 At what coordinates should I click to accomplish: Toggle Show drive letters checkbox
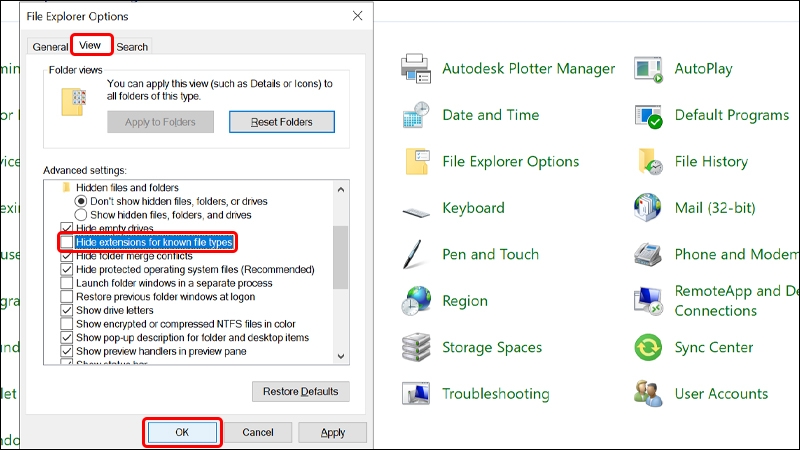[66, 310]
